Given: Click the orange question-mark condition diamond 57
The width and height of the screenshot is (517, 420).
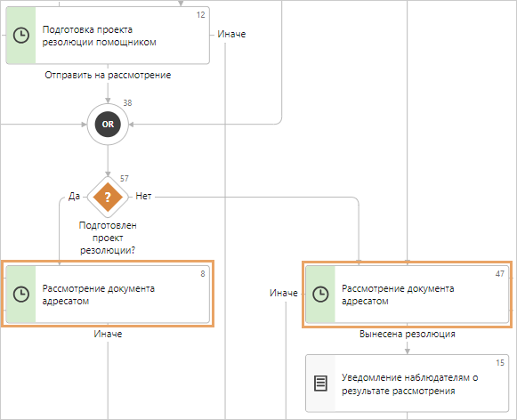Looking at the screenshot, I should (108, 198).
